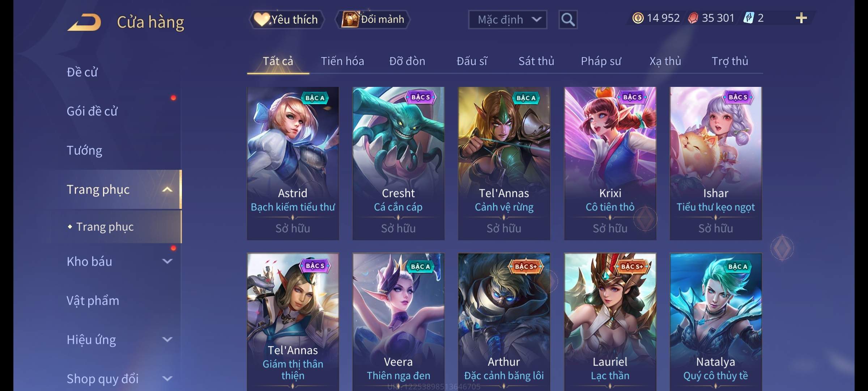This screenshot has width=868, height=391.
Task: Switch to the Tiến hóa tab
Action: (x=342, y=61)
